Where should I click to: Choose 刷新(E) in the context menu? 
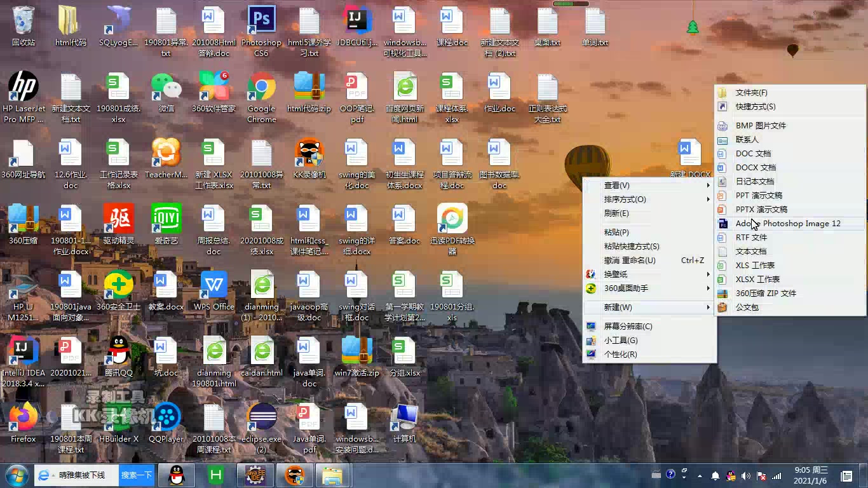[x=649, y=213]
